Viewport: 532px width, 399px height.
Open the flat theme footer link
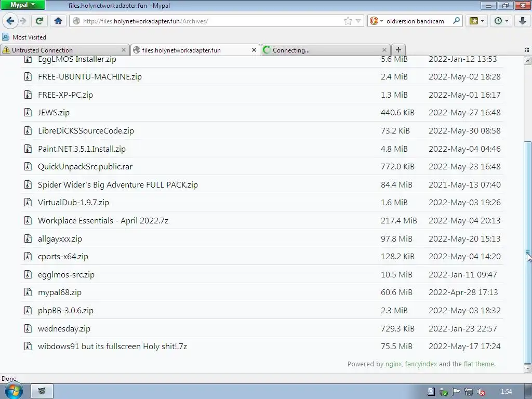pyautogui.click(x=478, y=364)
